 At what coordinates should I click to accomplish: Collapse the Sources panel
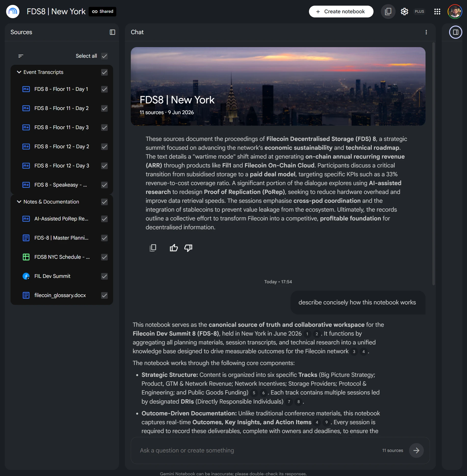tap(112, 32)
